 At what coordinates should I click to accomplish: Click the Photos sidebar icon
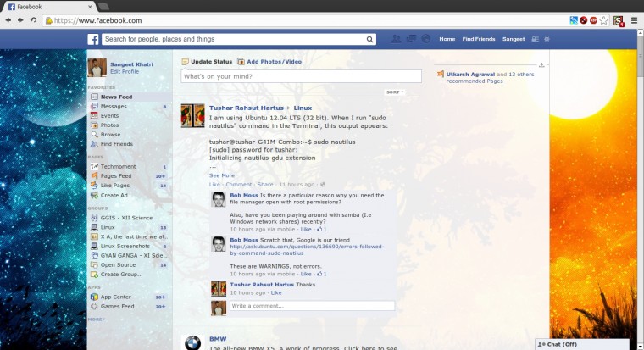tap(94, 125)
